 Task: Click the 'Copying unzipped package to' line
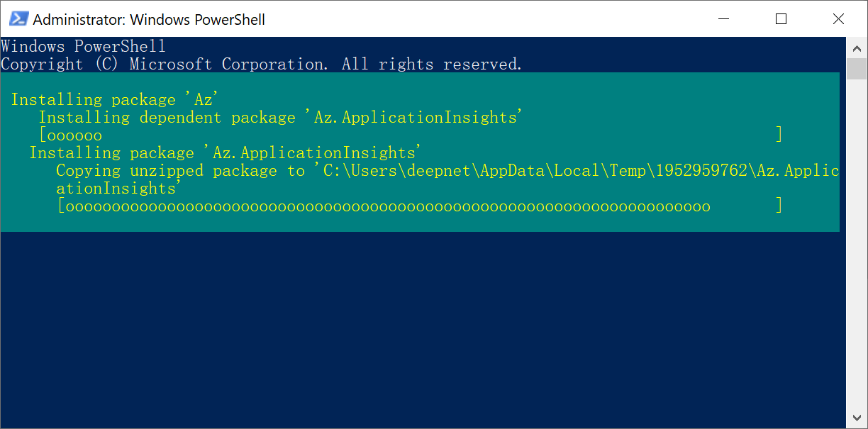tap(180, 171)
